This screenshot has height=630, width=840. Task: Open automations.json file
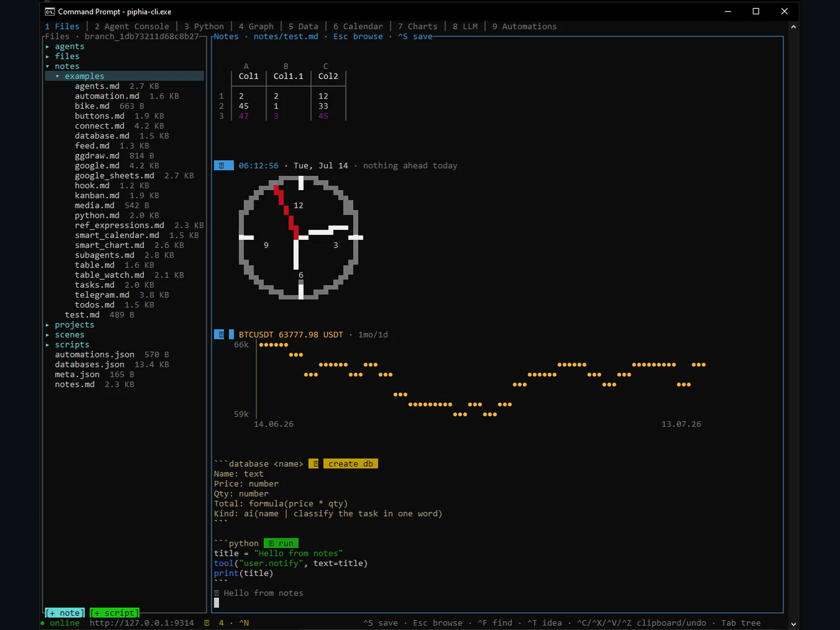click(x=94, y=355)
